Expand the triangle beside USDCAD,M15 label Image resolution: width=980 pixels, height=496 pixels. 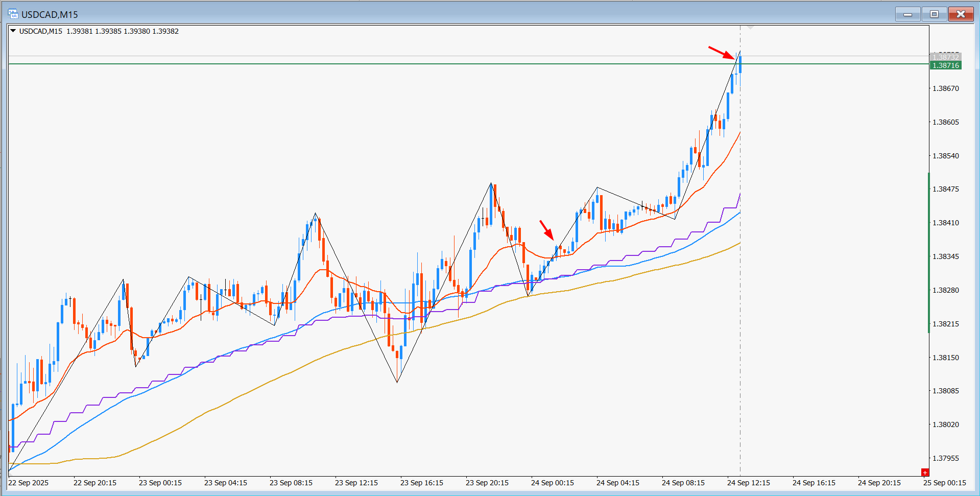point(13,31)
